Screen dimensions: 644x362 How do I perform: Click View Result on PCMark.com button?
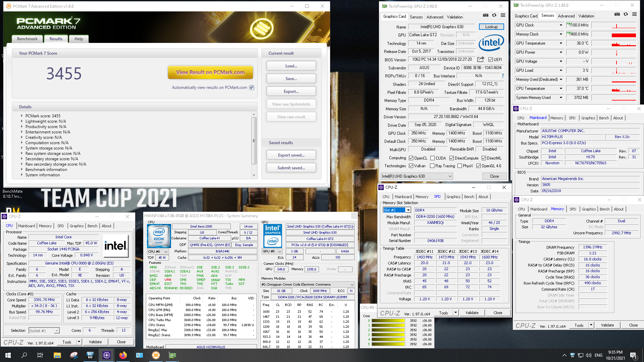click(210, 72)
